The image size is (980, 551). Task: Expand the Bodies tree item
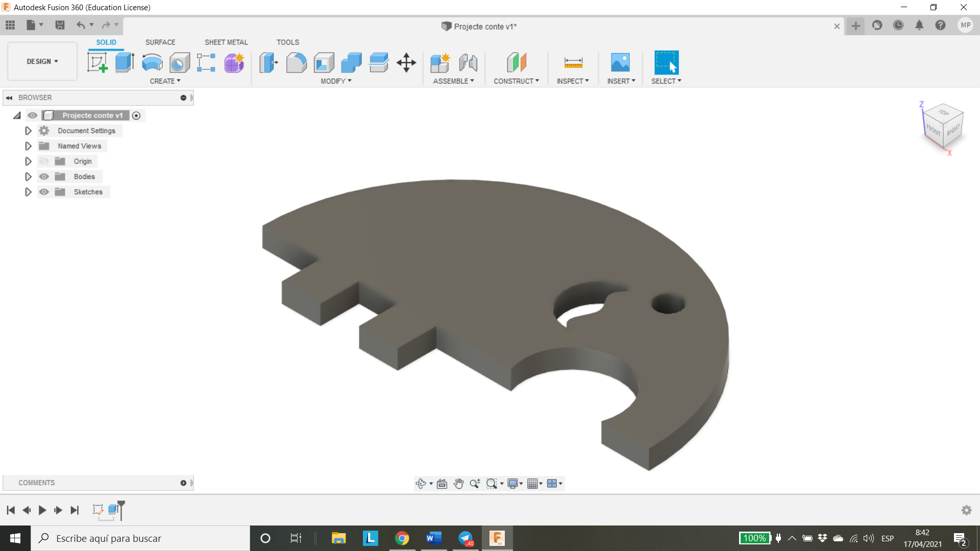click(28, 176)
